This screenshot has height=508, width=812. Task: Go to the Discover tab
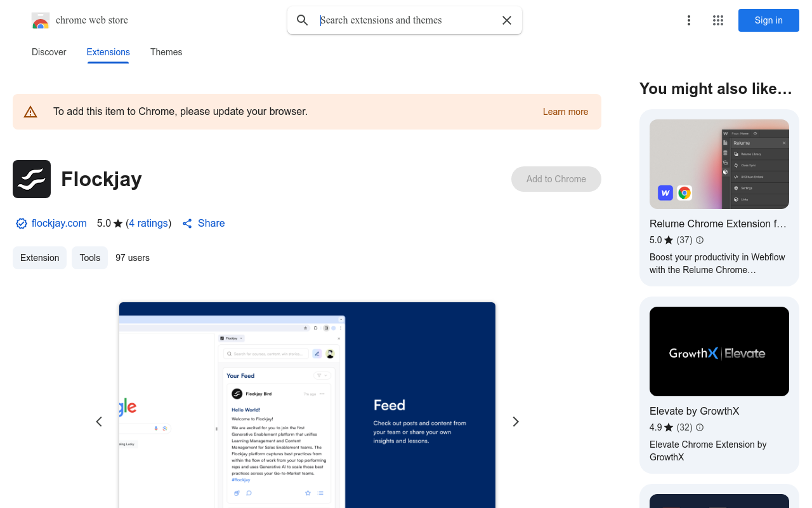(x=49, y=52)
